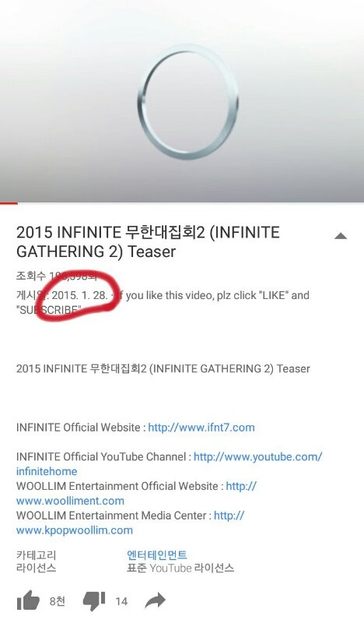Image resolution: width=364 pixels, height=623 pixels.
Task: Open the ifnt7.com official website link
Action: (201, 428)
